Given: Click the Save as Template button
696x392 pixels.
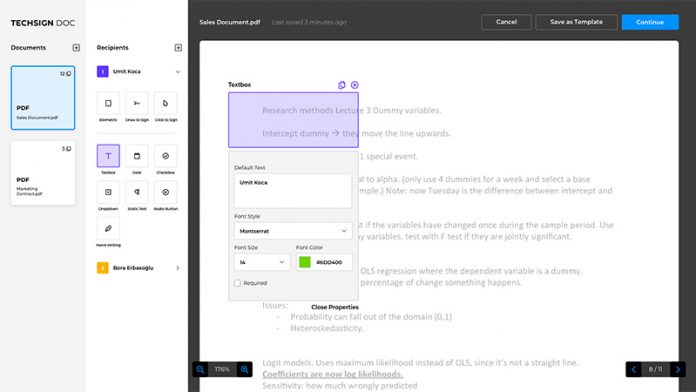Looking at the screenshot, I should [x=576, y=22].
